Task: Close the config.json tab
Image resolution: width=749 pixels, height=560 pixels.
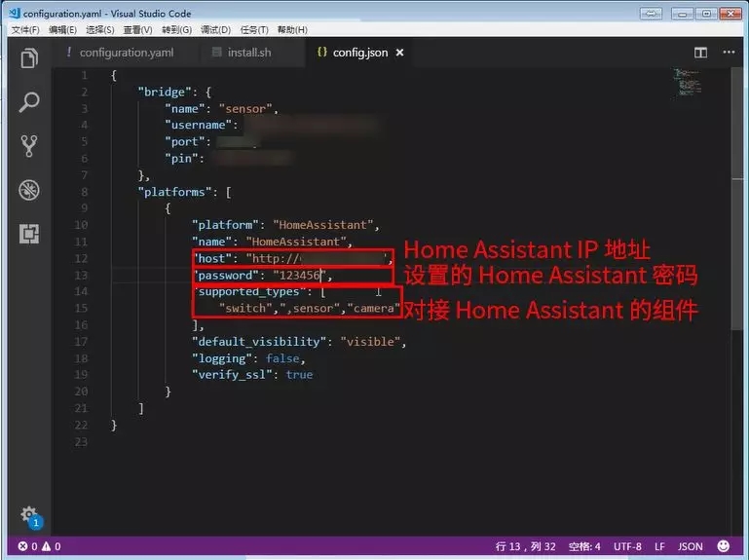Action: pyautogui.click(x=399, y=53)
